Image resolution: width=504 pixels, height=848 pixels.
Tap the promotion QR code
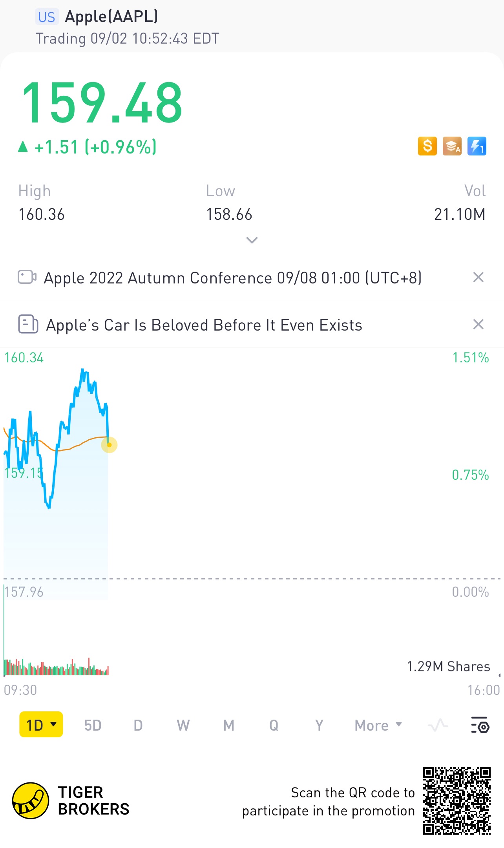pos(457,800)
